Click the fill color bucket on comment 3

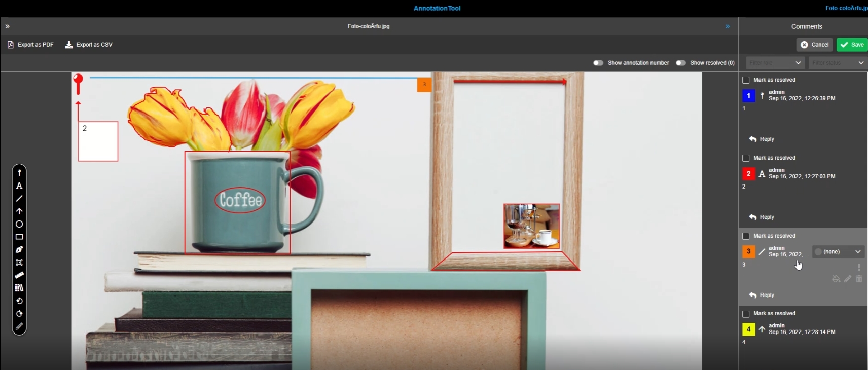pyautogui.click(x=836, y=279)
